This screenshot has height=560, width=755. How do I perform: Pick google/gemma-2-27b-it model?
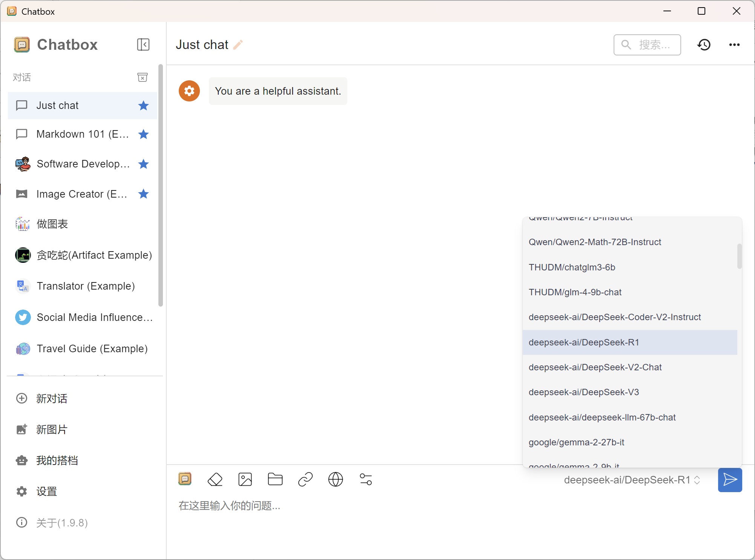coord(630,442)
